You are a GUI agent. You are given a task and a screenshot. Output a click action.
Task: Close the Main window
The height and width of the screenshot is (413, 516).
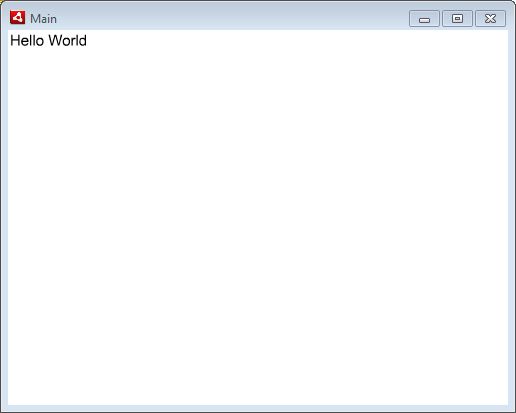point(490,19)
